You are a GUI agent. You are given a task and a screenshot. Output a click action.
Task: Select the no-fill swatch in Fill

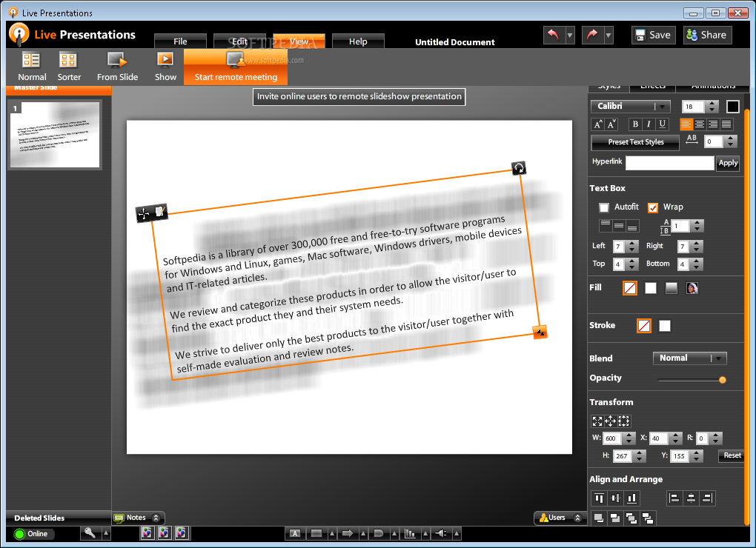pos(630,288)
